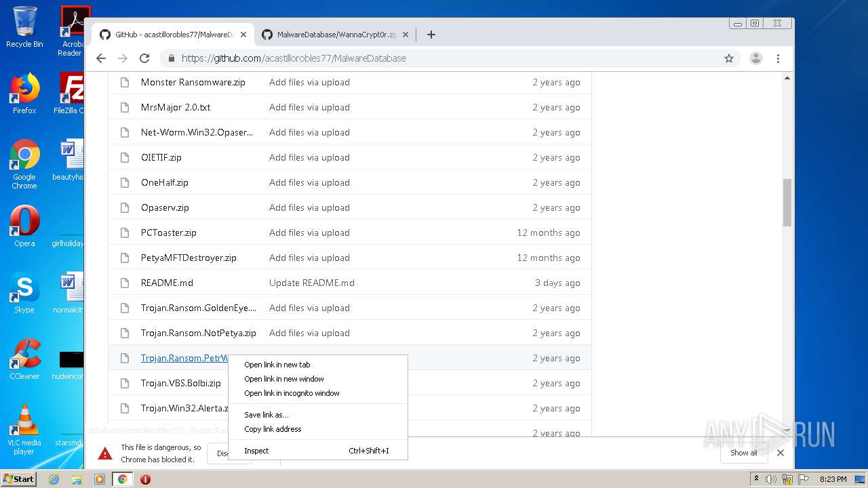Viewport: 868px width, 488px height.
Task: Click the file icon beside OIETIF.zip
Action: [x=124, y=157]
